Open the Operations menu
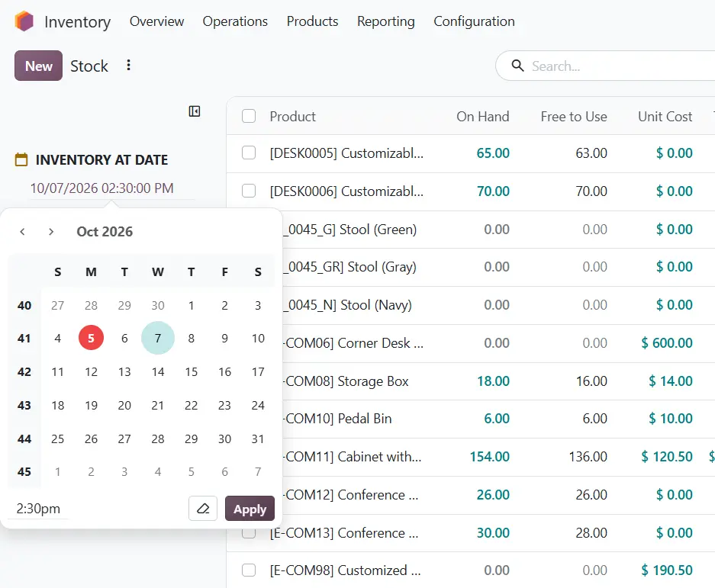This screenshot has height=588, width=715. tap(235, 21)
